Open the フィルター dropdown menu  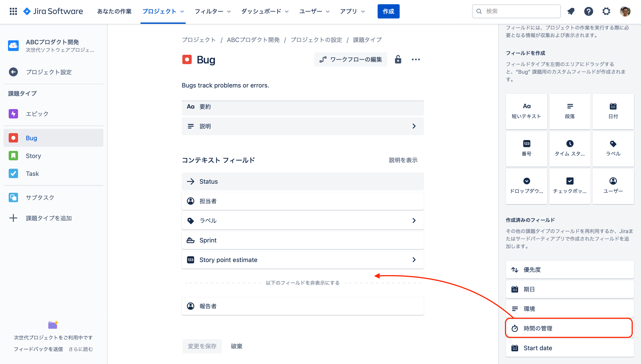pos(212,12)
